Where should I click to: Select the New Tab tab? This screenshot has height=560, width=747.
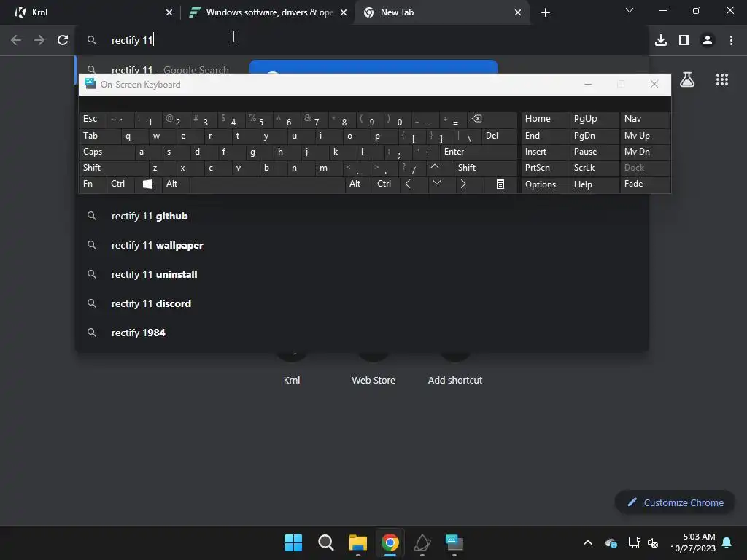tap(441, 12)
